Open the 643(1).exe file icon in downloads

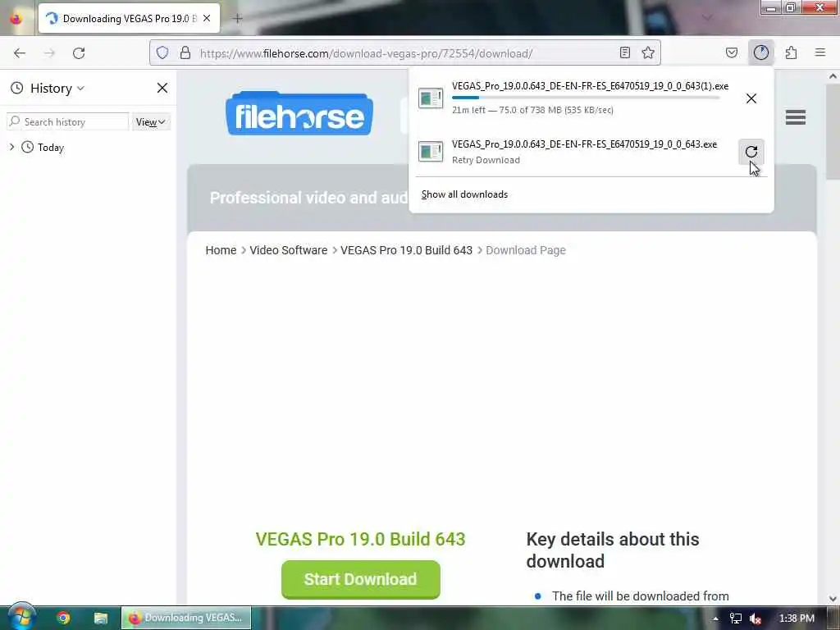(x=431, y=98)
